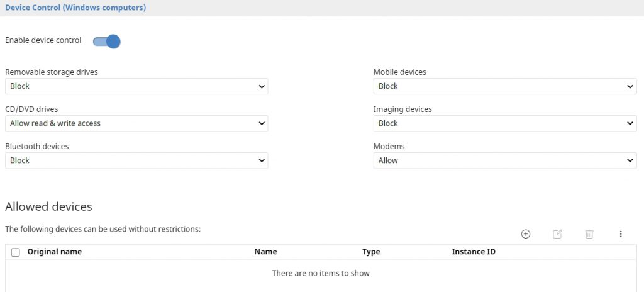Open the three-dot more options menu
This screenshot has height=292, width=644.
tap(621, 234)
